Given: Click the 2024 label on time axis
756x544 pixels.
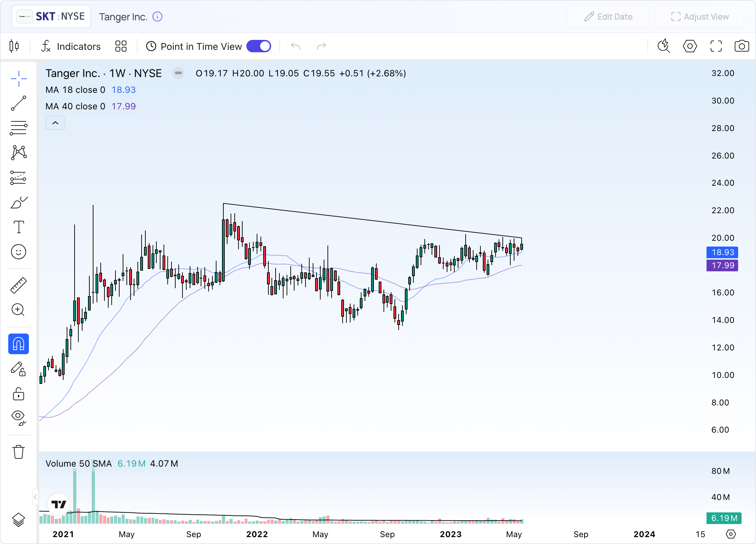Looking at the screenshot, I should coord(644,534).
